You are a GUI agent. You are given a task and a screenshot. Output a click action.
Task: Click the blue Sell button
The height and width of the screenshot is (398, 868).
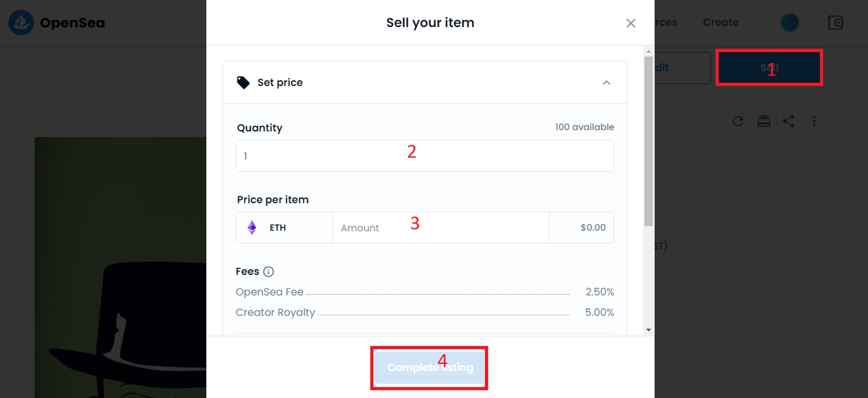769,68
